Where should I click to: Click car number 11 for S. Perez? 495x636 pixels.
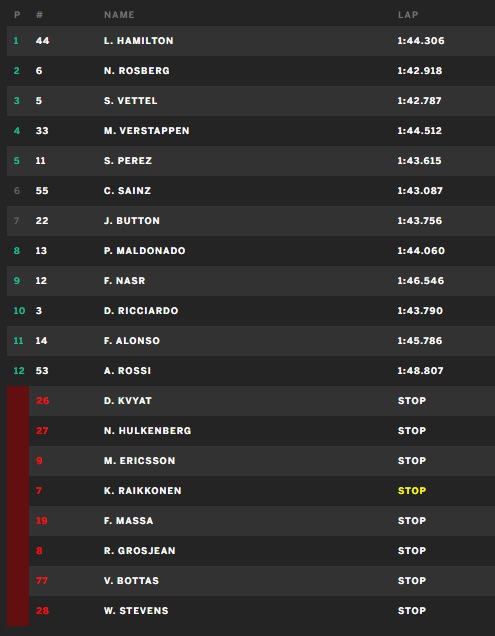[x=41, y=161]
